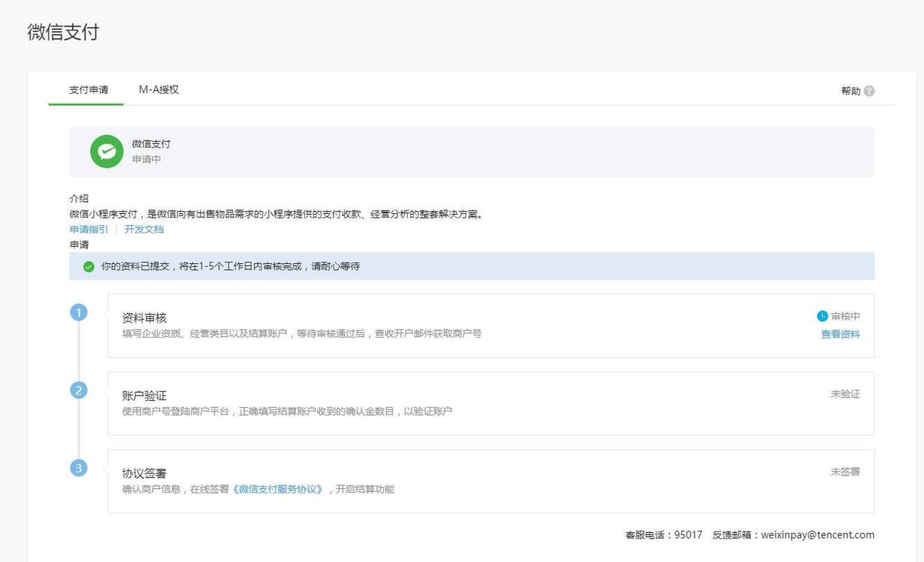
Task: Click the green WeChat Pay logo icon
Action: (107, 151)
